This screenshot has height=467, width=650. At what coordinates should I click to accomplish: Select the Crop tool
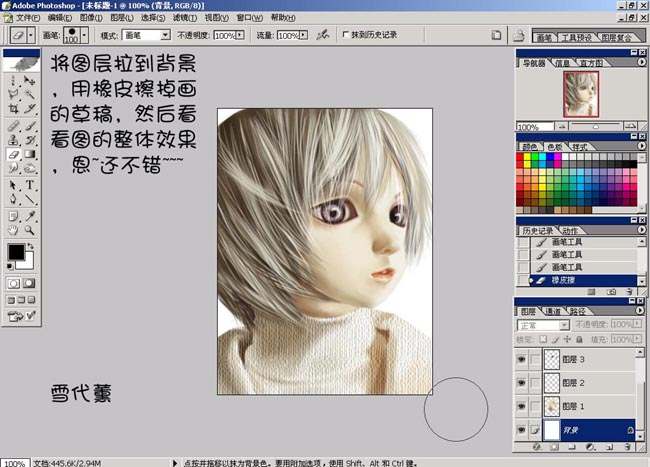[13, 108]
